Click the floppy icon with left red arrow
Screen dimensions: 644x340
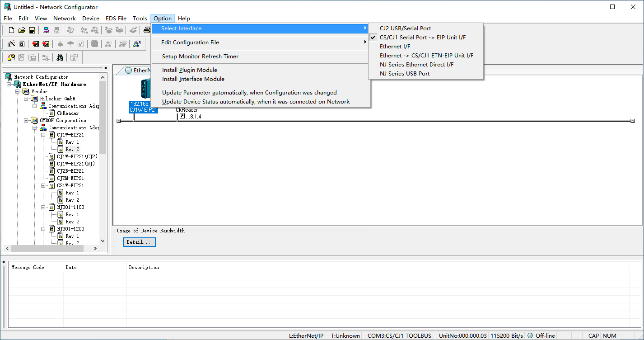point(36,44)
